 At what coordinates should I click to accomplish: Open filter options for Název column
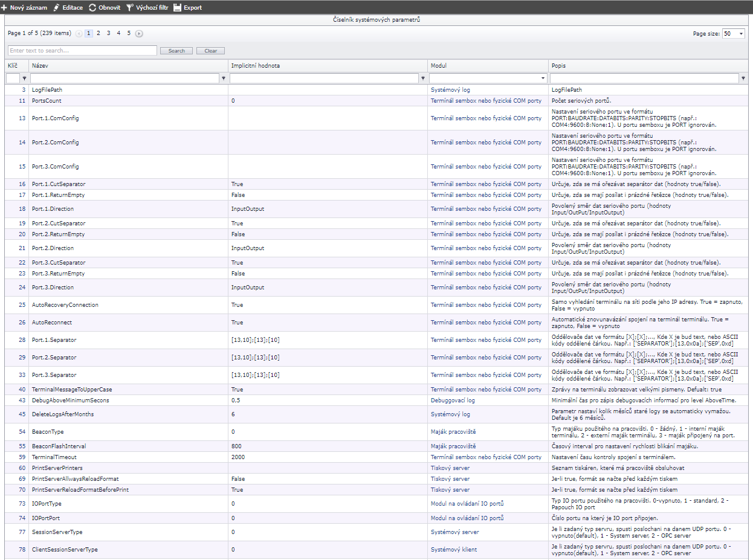pyautogui.click(x=224, y=79)
